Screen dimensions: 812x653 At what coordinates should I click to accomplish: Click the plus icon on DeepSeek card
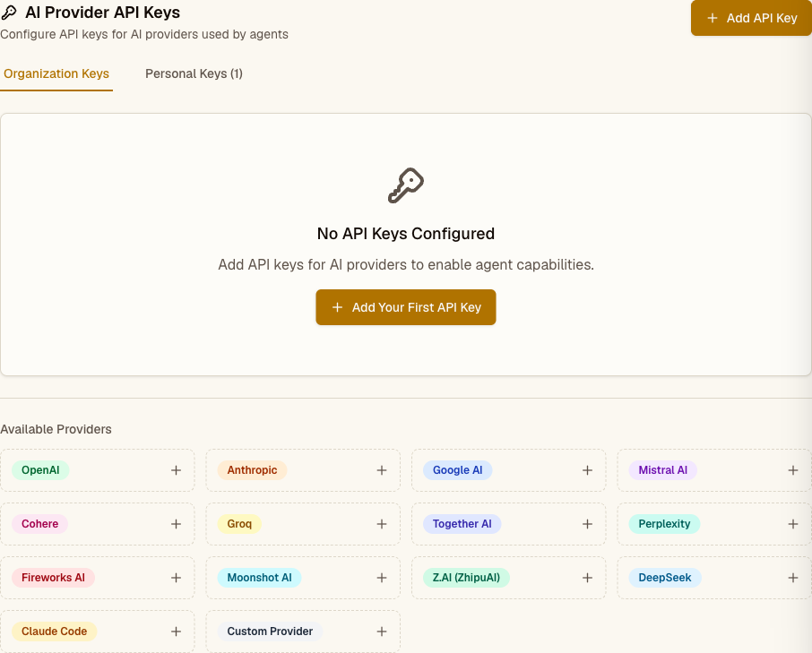tap(793, 578)
